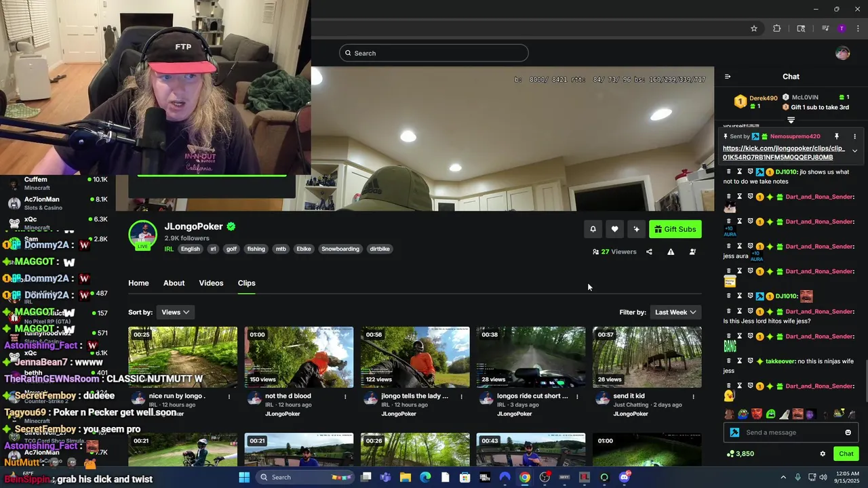Image resolution: width=868 pixels, height=488 pixels.
Task: Click the notification bell for JLongoPoker
Action: click(593, 229)
